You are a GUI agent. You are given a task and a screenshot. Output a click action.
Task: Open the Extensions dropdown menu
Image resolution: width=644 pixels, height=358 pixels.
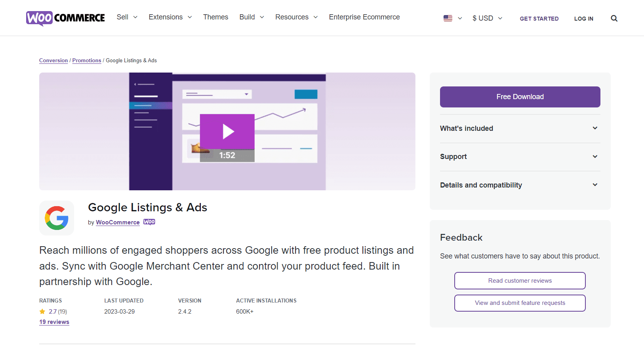(x=170, y=17)
